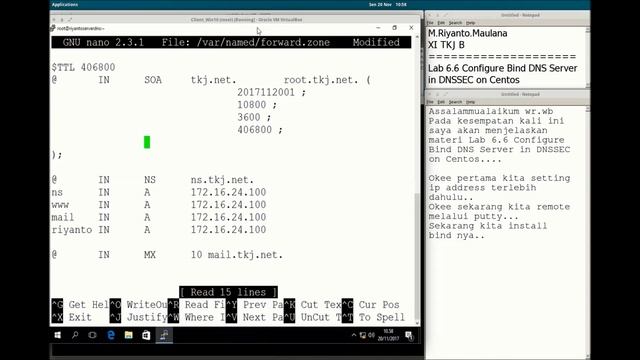Open PuTTY window system menu icon
Viewport: 640px width, 360px height.
tap(53, 28)
